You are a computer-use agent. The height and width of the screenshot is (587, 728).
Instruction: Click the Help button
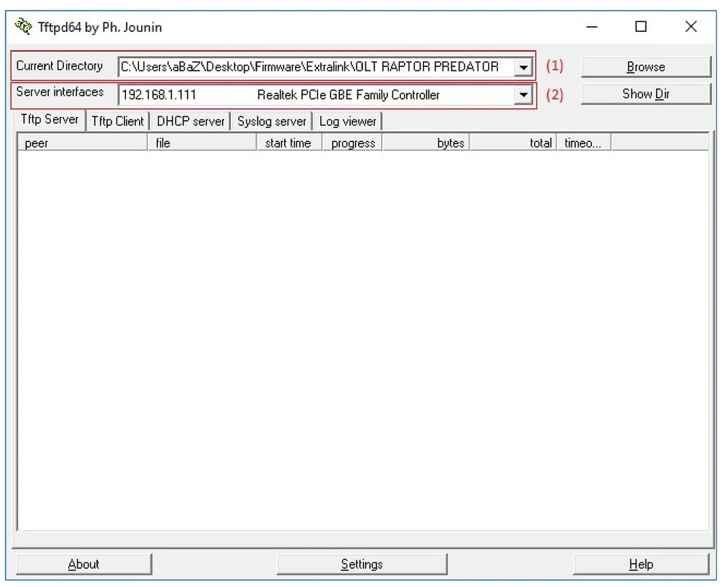pos(641,564)
